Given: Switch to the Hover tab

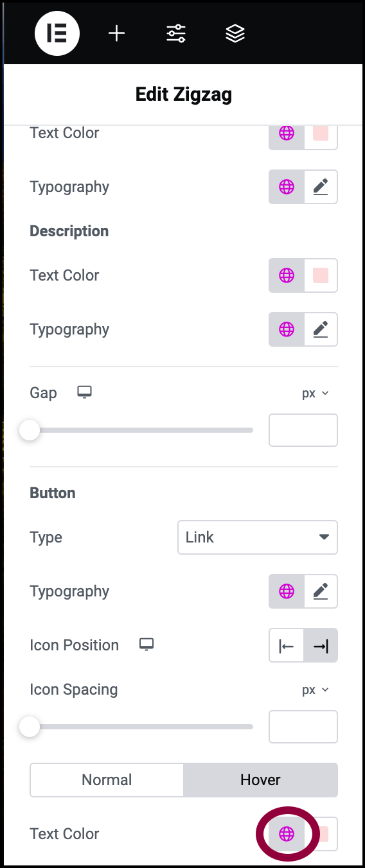Looking at the screenshot, I should pos(260,780).
